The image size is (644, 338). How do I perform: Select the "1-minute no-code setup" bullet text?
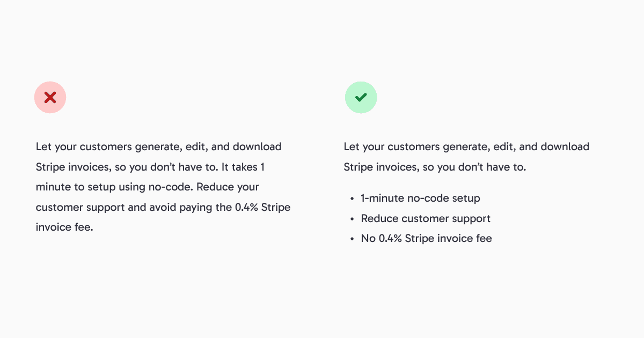coord(420,199)
